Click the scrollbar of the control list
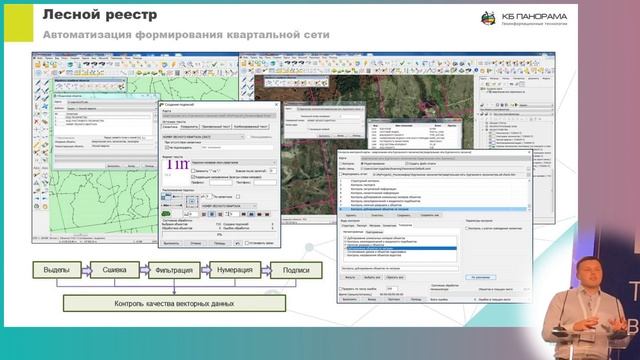The width and height of the screenshot is (640, 360). (x=529, y=195)
